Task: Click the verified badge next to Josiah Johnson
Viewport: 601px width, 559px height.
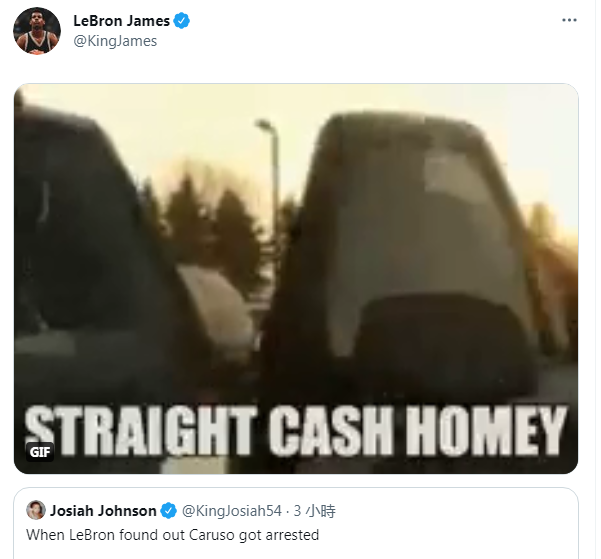Action: pyautogui.click(x=168, y=511)
